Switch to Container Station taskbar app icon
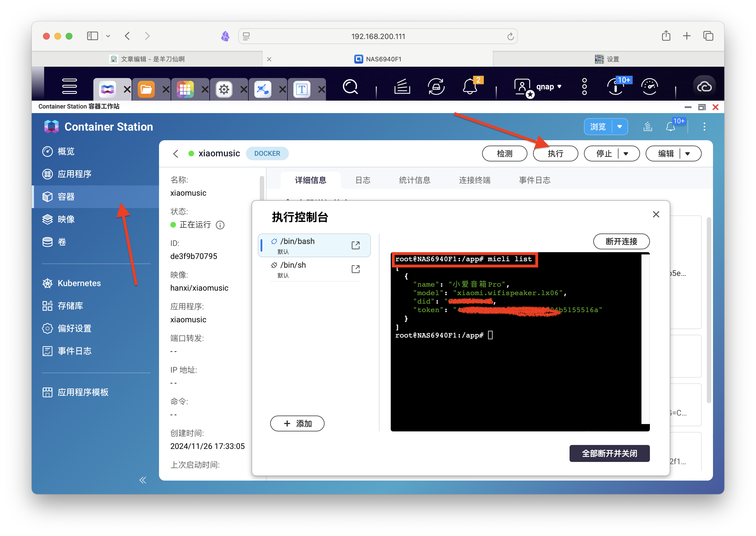756x536 pixels. pyautogui.click(x=107, y=89)
